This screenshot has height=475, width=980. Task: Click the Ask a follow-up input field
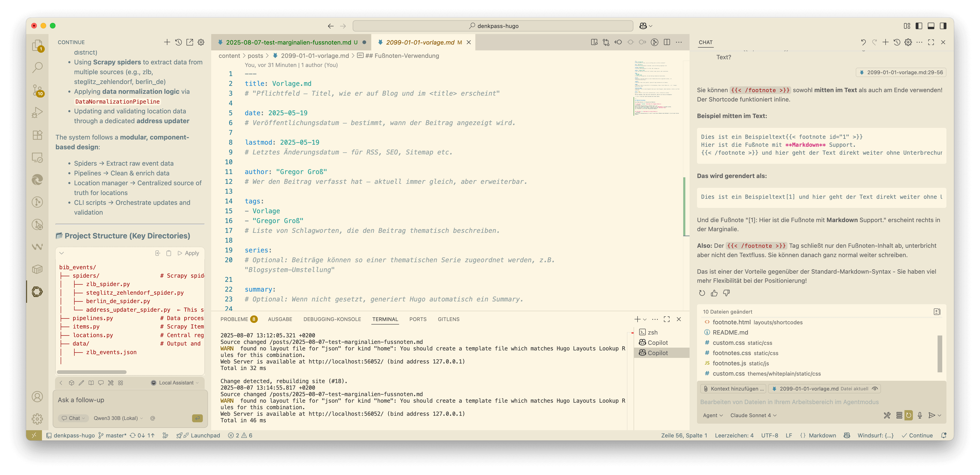130,400
